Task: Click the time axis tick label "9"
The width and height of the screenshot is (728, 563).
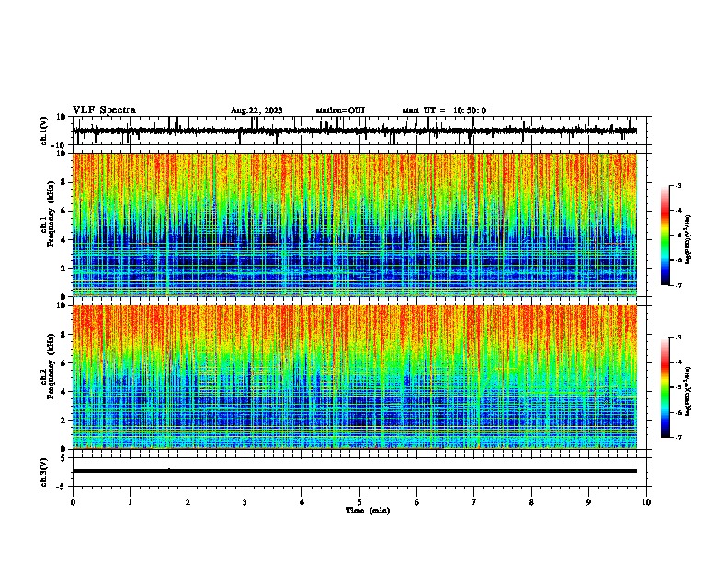Action: 588,502
